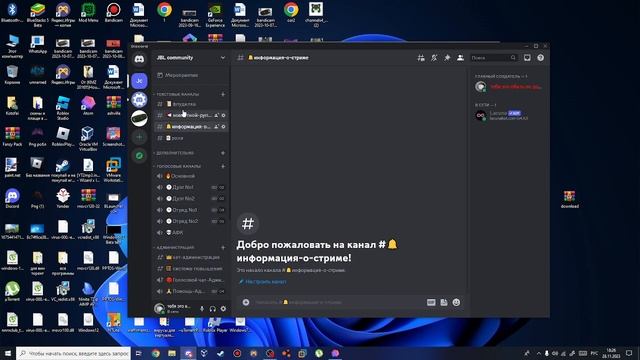Open the Help question mark icon
Viewport: 640px width, 360px height.
tap(540, 58)
